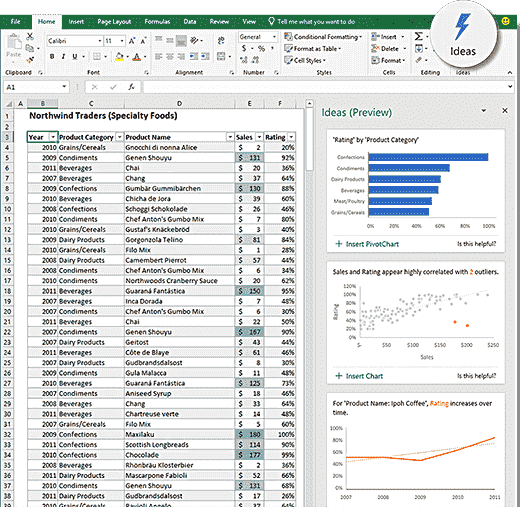Click the Orientation angled text icon
The width and height of the screenshot is (520, 507).
click(194, 41)
